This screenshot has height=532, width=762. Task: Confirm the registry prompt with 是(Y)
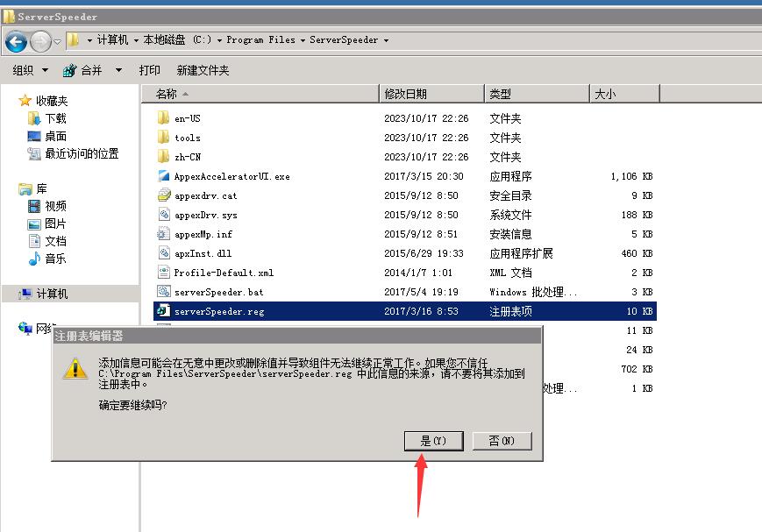[x=433, y=441]
